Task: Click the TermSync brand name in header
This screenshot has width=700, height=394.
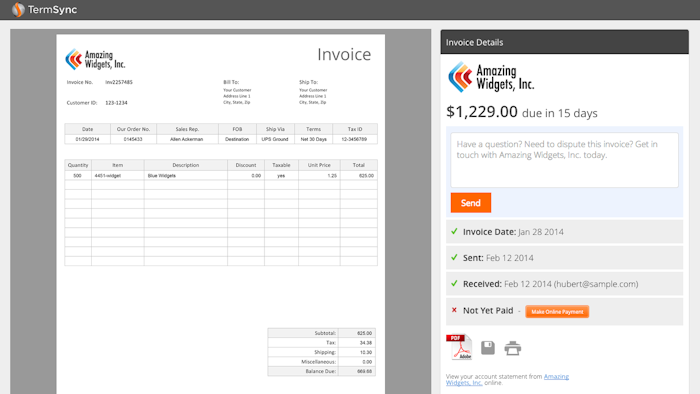Action: [52, 9]
